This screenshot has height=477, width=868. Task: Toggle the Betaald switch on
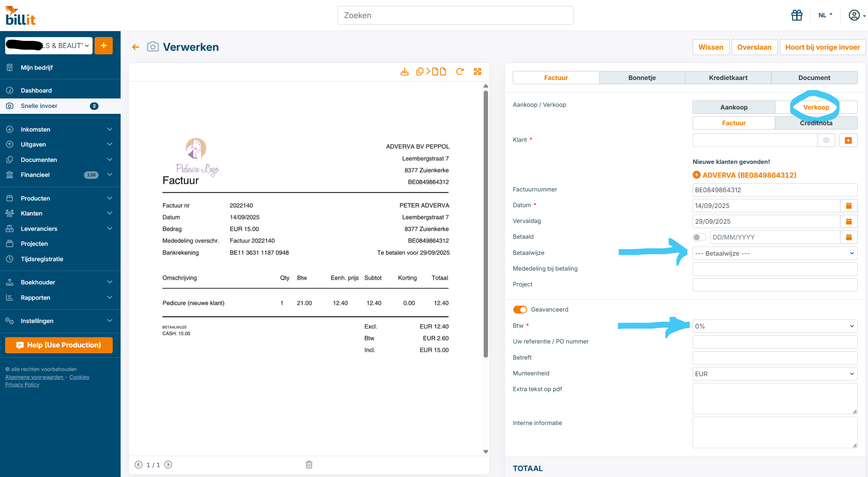click(699, 237)
